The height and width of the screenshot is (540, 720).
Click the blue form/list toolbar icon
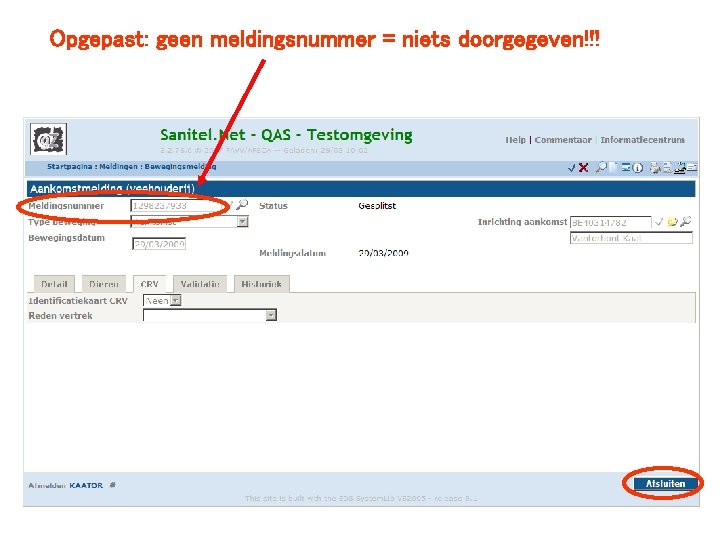626,167
